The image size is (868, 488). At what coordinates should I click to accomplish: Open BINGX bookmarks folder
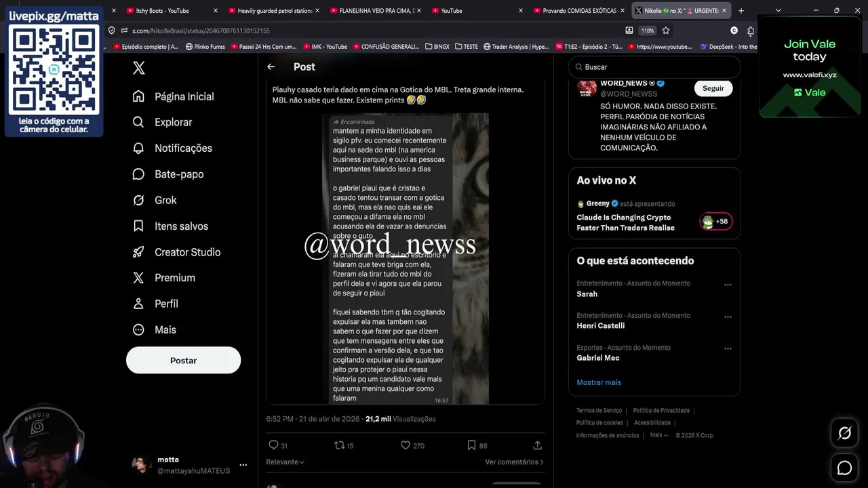(437, 47)
